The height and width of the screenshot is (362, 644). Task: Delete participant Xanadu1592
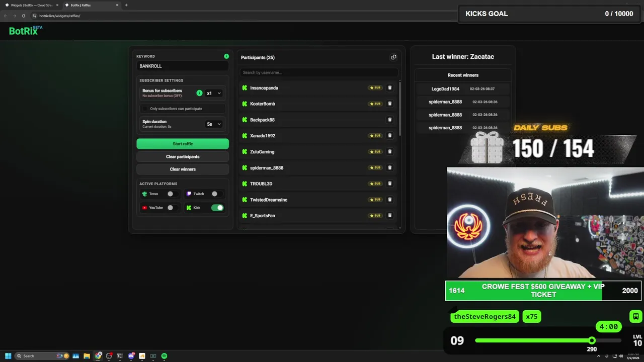coord(389,136)
